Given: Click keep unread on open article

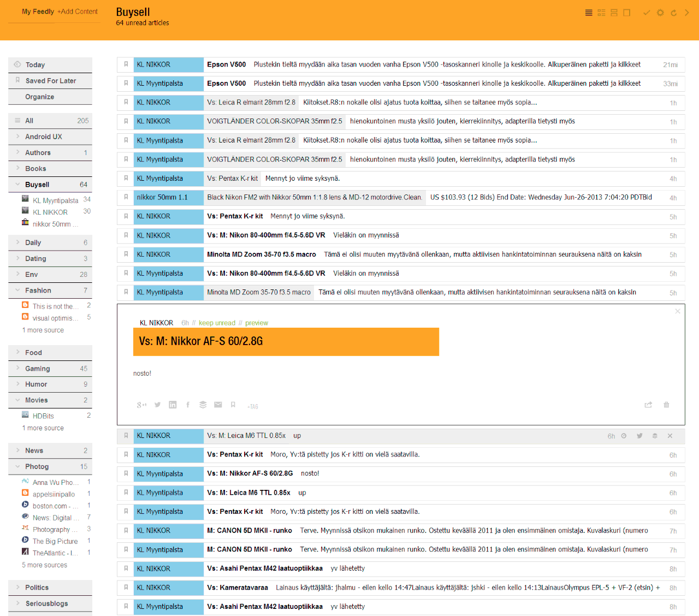Looking at the screenshot, I should pos(217,323).
